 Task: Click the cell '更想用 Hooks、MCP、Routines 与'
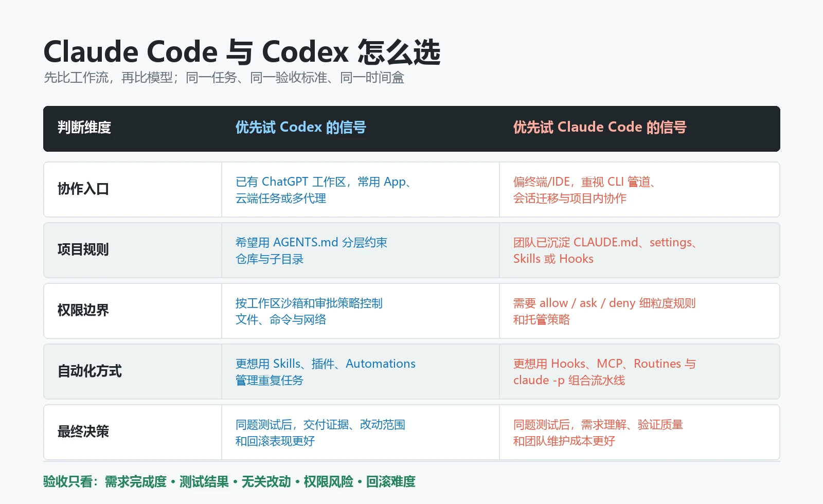pos(639,372)
